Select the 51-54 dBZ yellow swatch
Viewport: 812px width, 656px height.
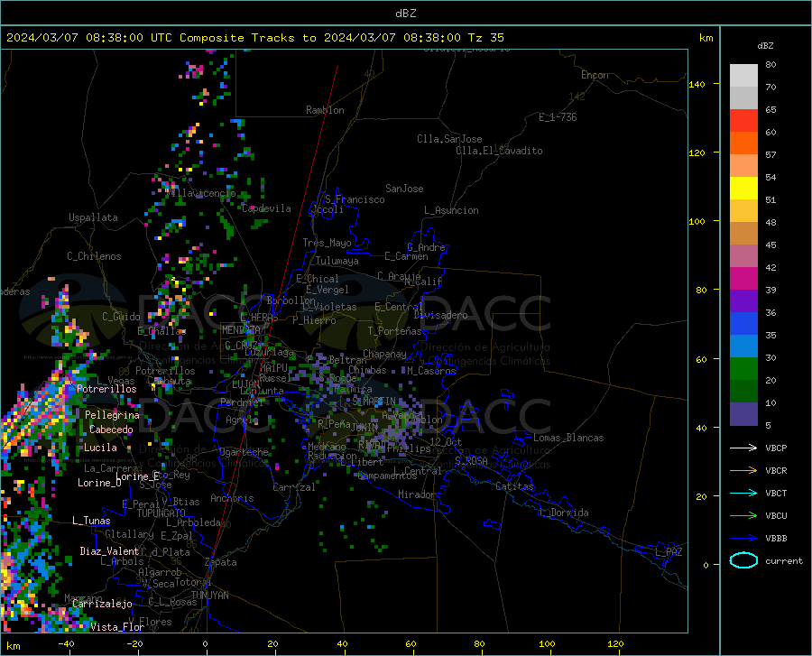point(743,189)
